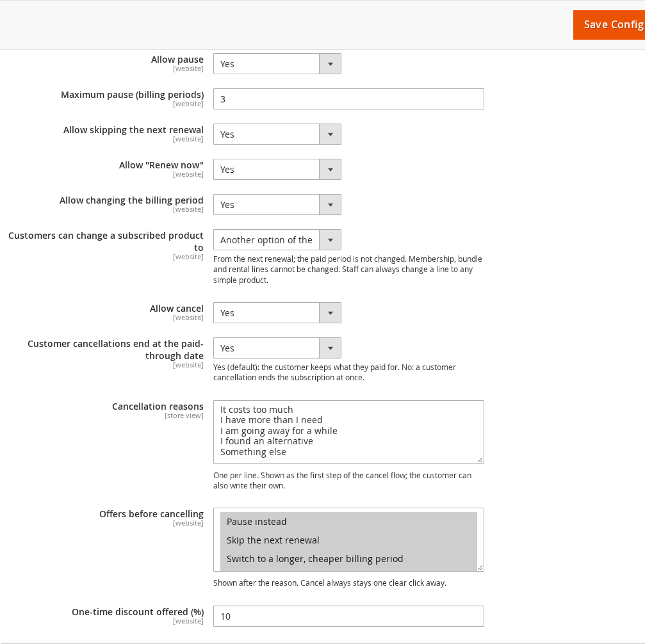The width and height of the screenshot is (645, 644).
Task: Open the Allow pause dropdown
Action: (x=277, y=64)
